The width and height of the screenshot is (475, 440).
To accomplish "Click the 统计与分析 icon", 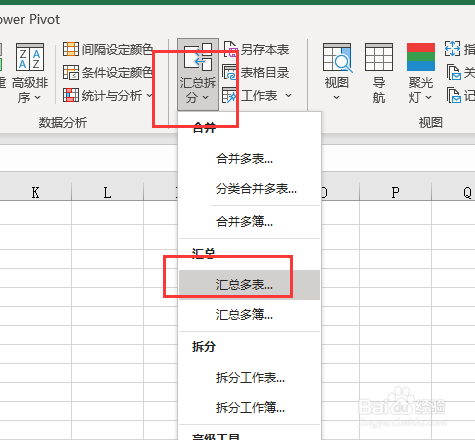I will point(71,95).
